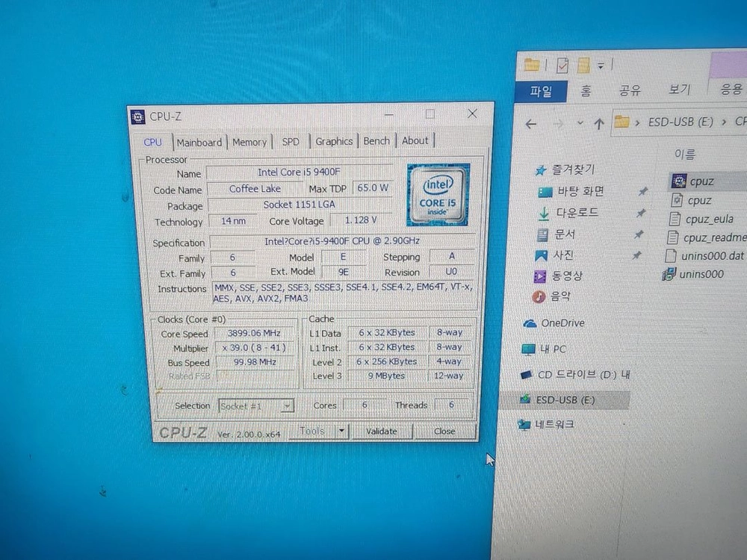Click the properties checkmark icon in quick access toolbar
747x560 pixels.
(x=562, y=65)
